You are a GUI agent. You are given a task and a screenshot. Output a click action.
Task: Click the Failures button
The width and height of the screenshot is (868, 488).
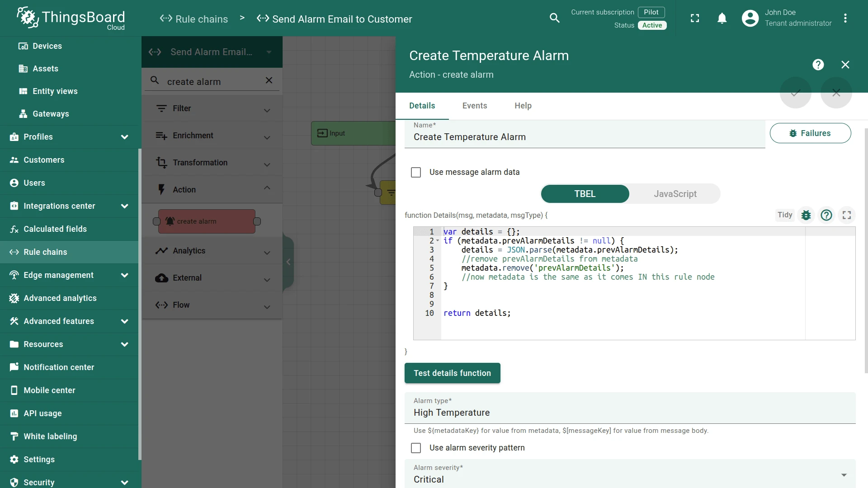click(810, 133)
